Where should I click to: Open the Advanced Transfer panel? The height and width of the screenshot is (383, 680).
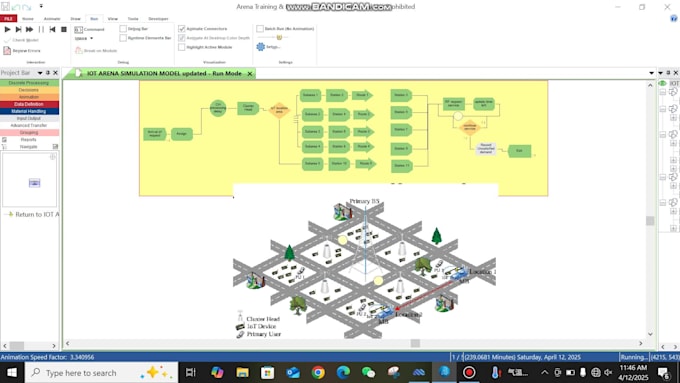coord(29,125)
